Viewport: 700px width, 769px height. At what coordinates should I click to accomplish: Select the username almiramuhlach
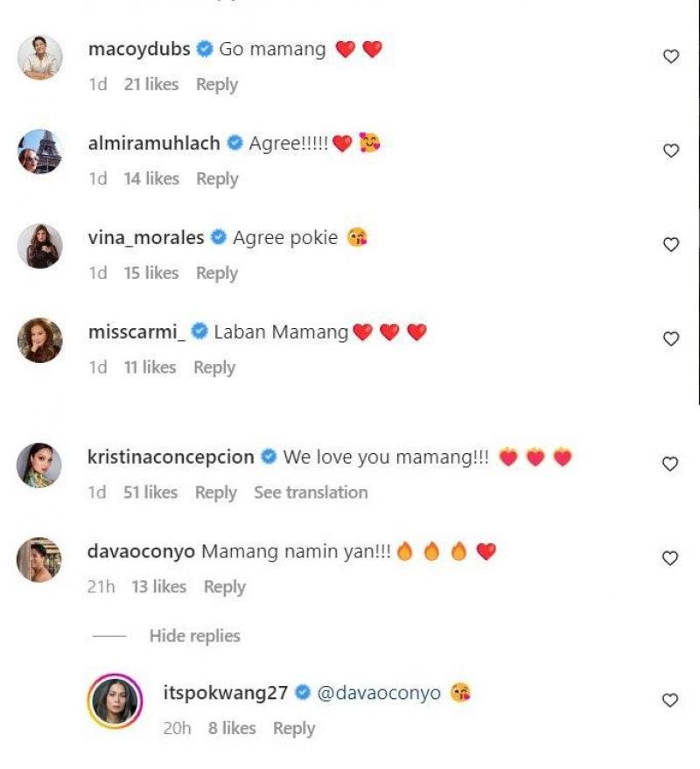click(x=153, y=143)
